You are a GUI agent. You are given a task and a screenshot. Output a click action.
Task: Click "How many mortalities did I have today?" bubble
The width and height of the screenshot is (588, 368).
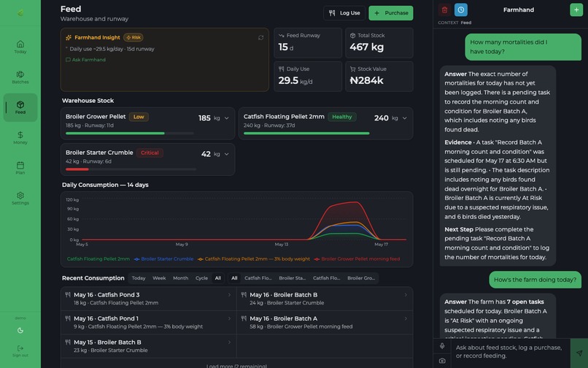pos(523,47)
